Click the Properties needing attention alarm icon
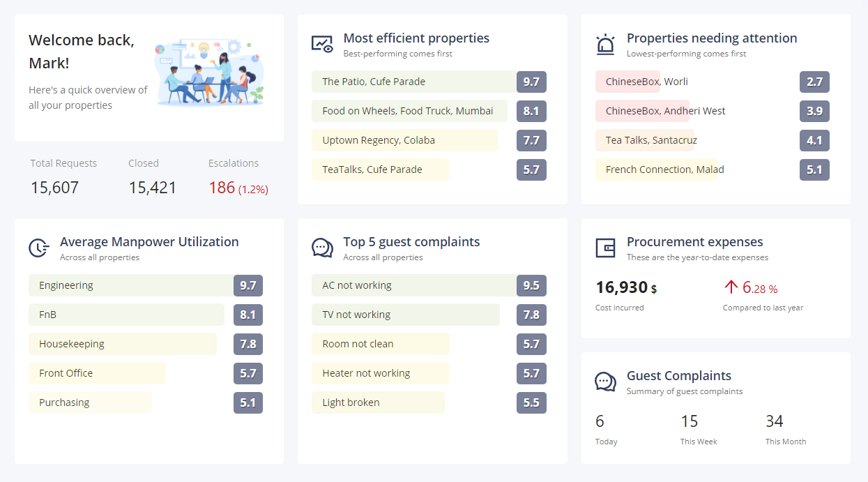 pyautogui.click(x=605, y=44)
